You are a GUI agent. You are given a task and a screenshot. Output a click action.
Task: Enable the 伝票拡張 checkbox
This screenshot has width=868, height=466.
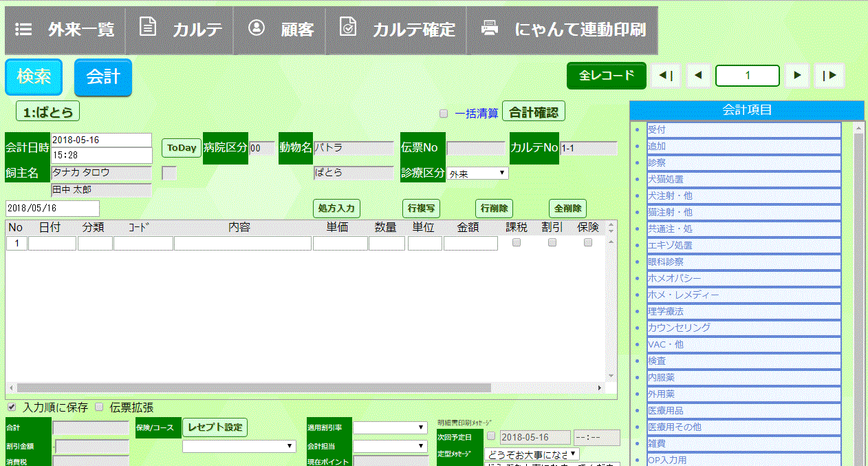point(99,406)
